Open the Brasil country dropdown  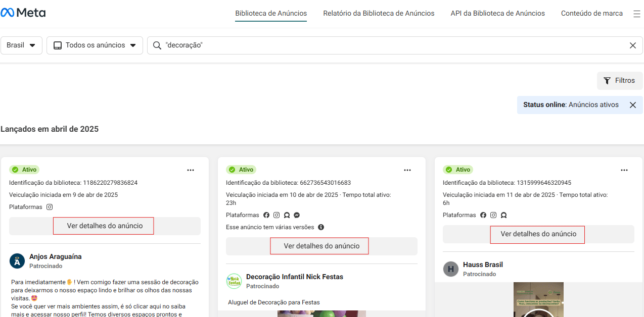pos(21,45)
